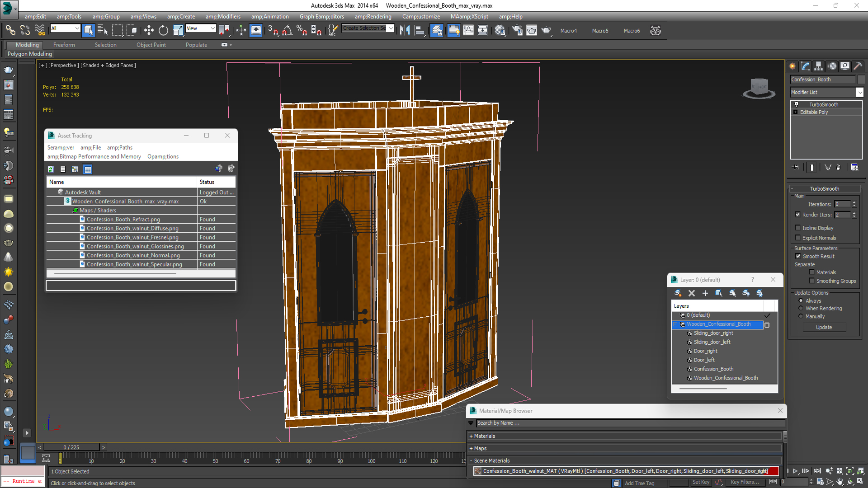This screenshot has width=868, height=488.
Task: Toggle the Smooth Result checkbox
Action: (x=798, y=256)
